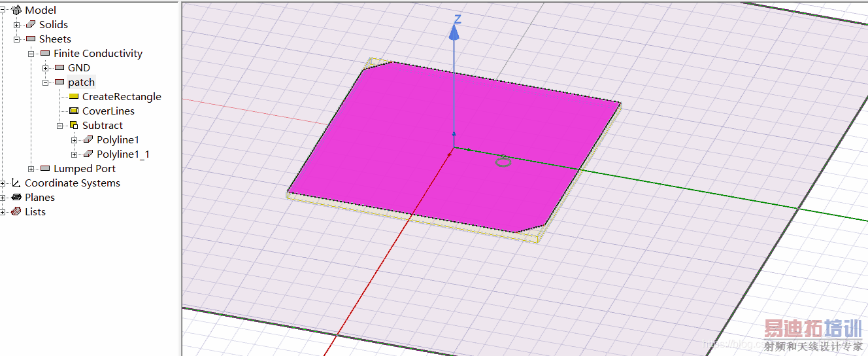Viewport: 868px width, 356px height.
Task: Select the Subtract label
Action: click(x=103, y=125)
